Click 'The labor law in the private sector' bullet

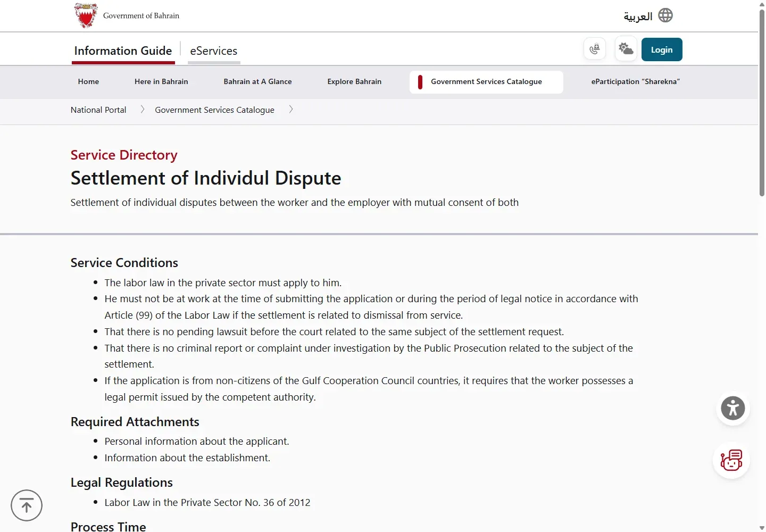(x=223, y=283)
